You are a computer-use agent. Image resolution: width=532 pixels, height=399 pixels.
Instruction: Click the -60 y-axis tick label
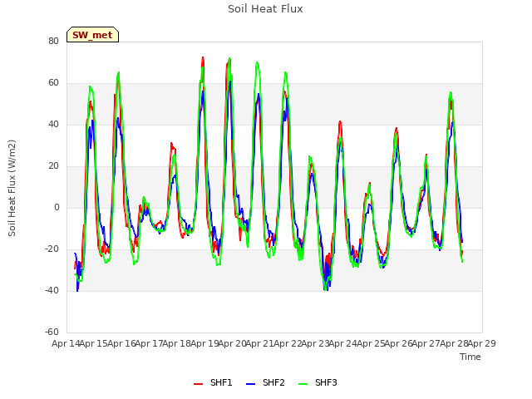point(52,332)
